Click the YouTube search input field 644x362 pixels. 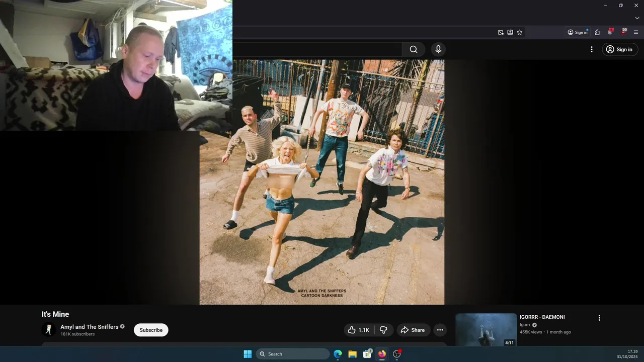tap(317, 49)
